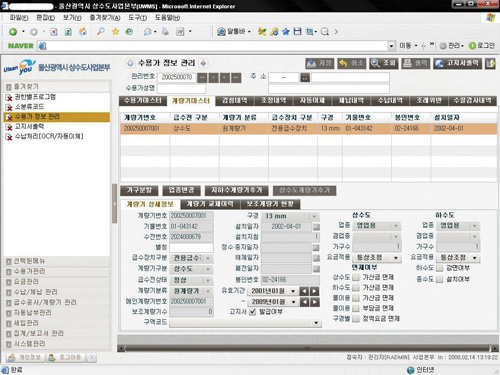Click the round icon left of 수용가 정보 관리
The width and height of the screenshot is (500, 375).
click(x=130, y=63)
